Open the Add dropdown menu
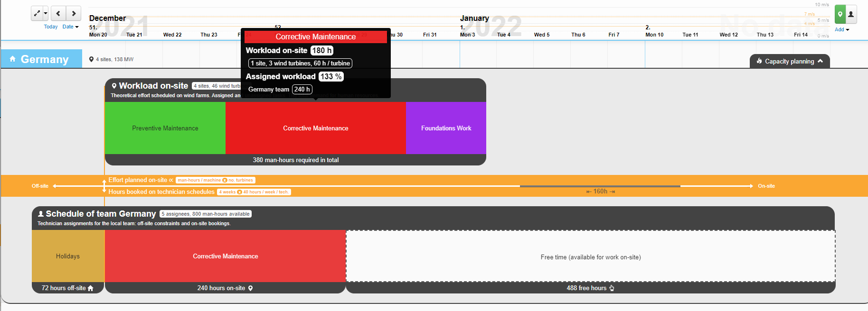Image resolution: width=868 pixels, height=311 pixels. tap(842, 29)
